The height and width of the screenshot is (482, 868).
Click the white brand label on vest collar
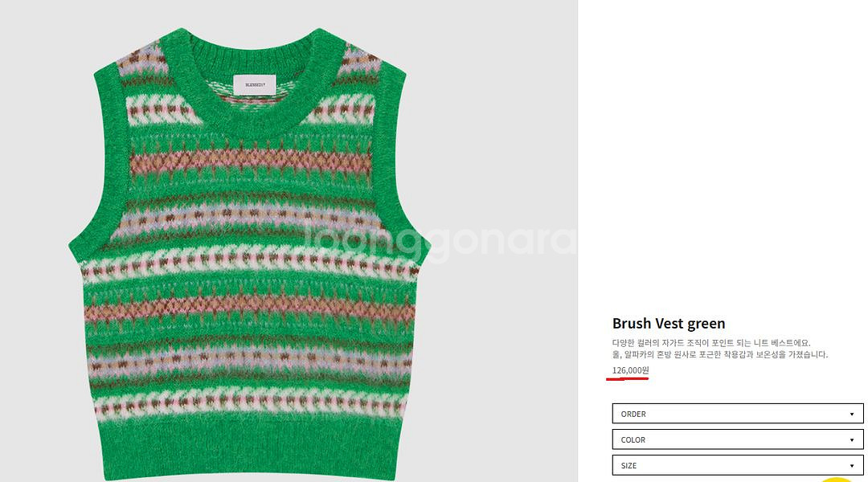[254, 84]
